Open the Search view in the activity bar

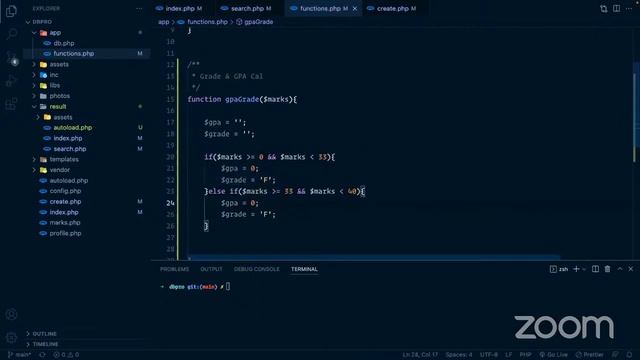(x=11, y=34)
